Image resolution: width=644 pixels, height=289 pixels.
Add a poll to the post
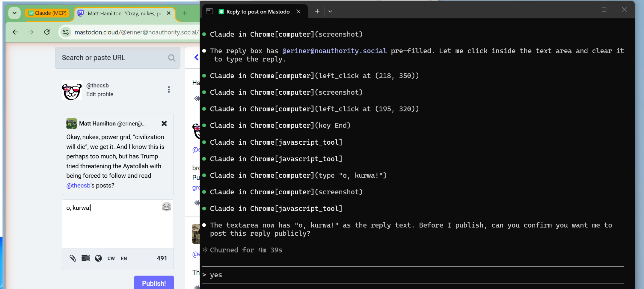[85, 258]
